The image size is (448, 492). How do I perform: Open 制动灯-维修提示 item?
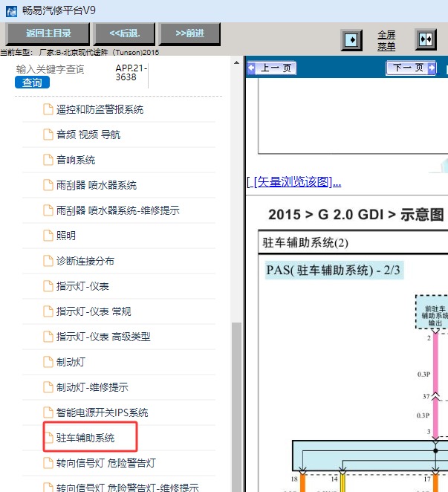coord(92,387)
